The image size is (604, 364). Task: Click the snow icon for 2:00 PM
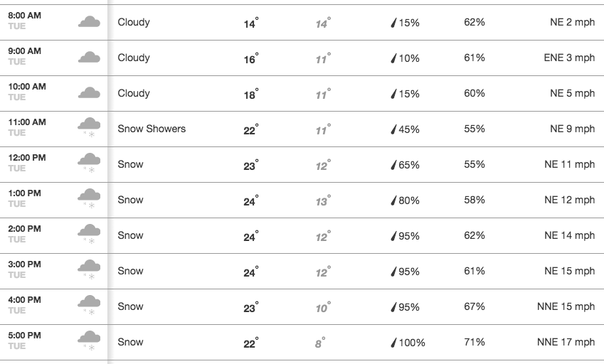click(x=89, y=235)
